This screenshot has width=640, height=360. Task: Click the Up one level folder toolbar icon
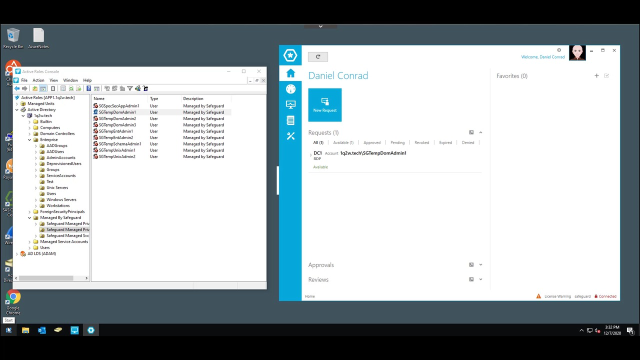[35, 89]
